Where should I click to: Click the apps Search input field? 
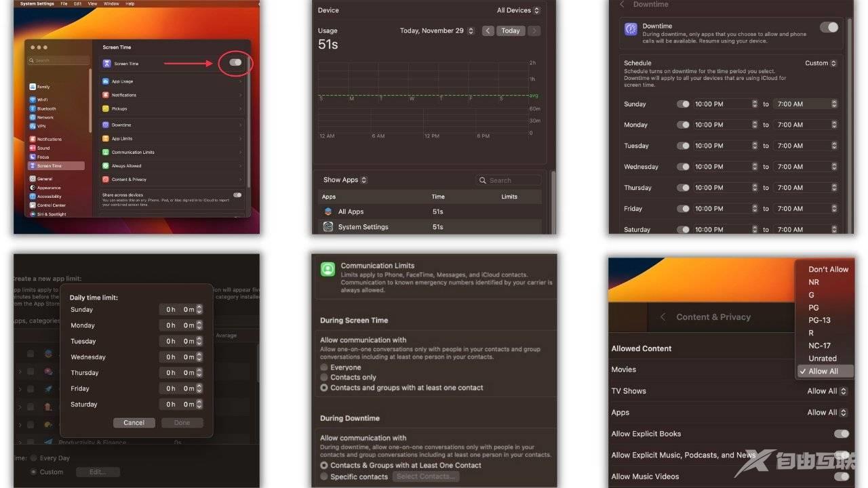[509, 180]
